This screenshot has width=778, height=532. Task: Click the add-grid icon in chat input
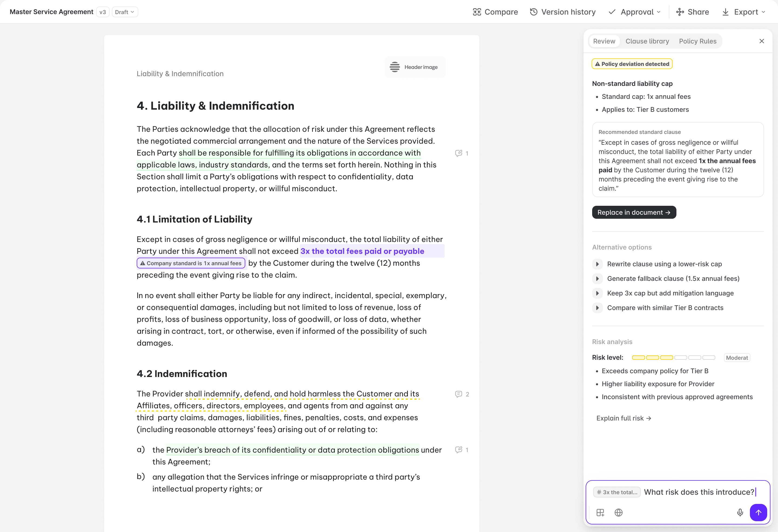[x=600, y=513]
